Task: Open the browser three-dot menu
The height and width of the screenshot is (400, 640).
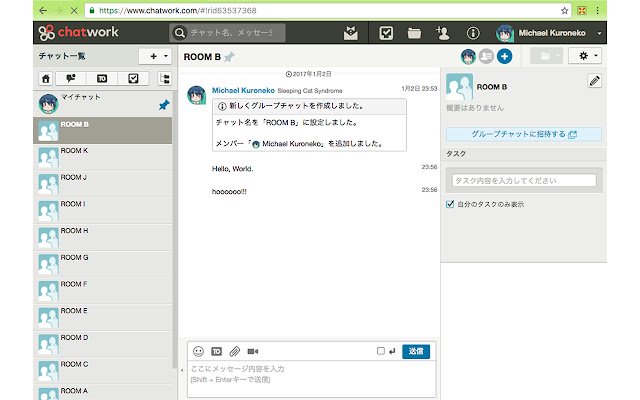Action: (x=597, y=11)
